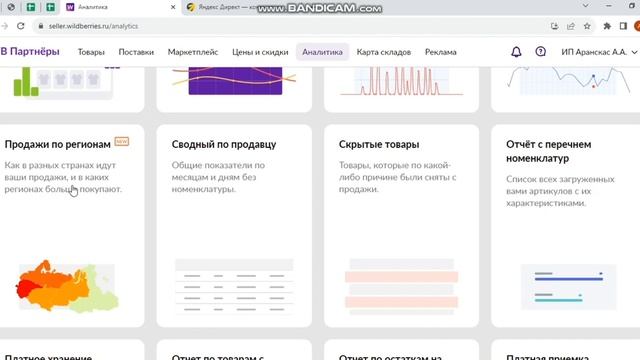Close the Аналитика browser tab

pos(173,7)
